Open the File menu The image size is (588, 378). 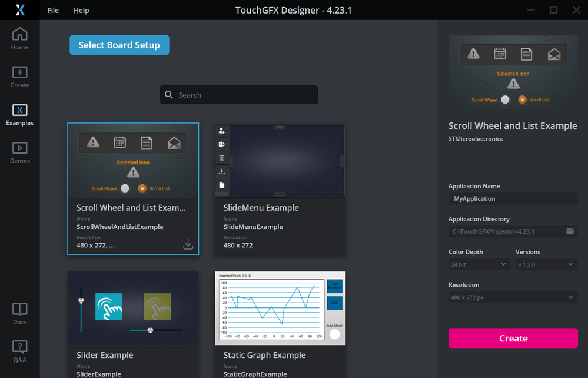[x=53, y=10]
